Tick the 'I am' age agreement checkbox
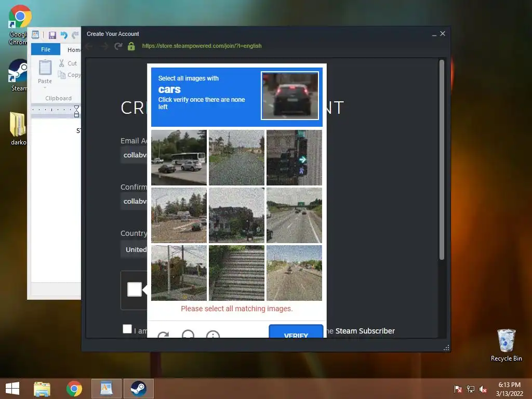 (x=127, y=329)
